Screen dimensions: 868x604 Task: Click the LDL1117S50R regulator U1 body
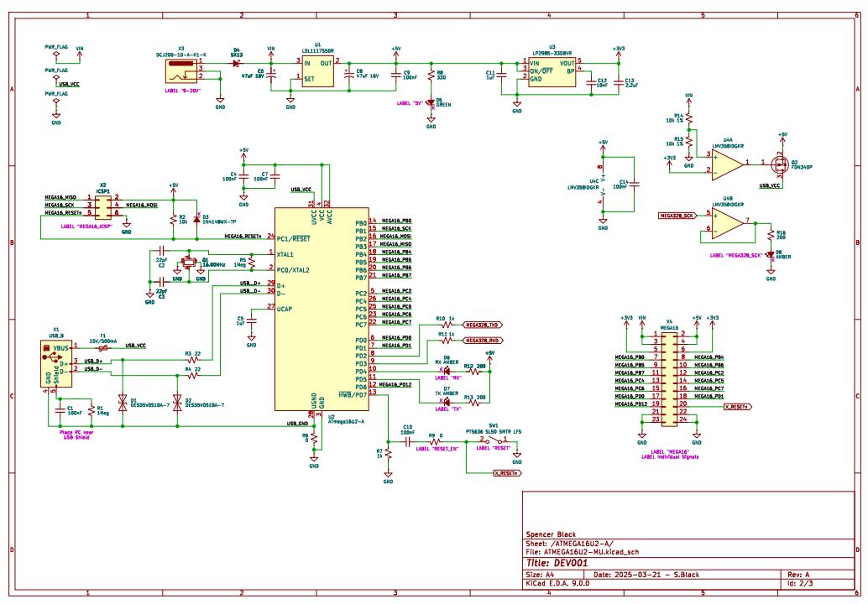click(317, 72)
